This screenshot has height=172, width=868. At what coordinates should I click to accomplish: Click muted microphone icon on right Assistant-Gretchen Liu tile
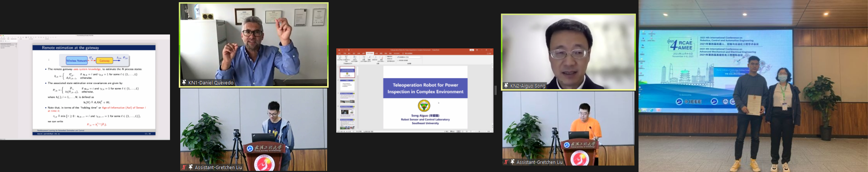click(506, 162)
